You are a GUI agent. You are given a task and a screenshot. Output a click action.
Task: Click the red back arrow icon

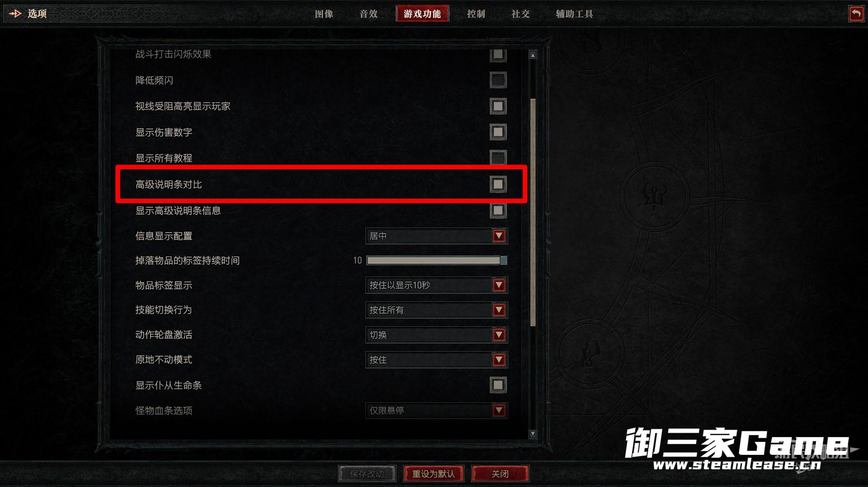pos(856,14)
